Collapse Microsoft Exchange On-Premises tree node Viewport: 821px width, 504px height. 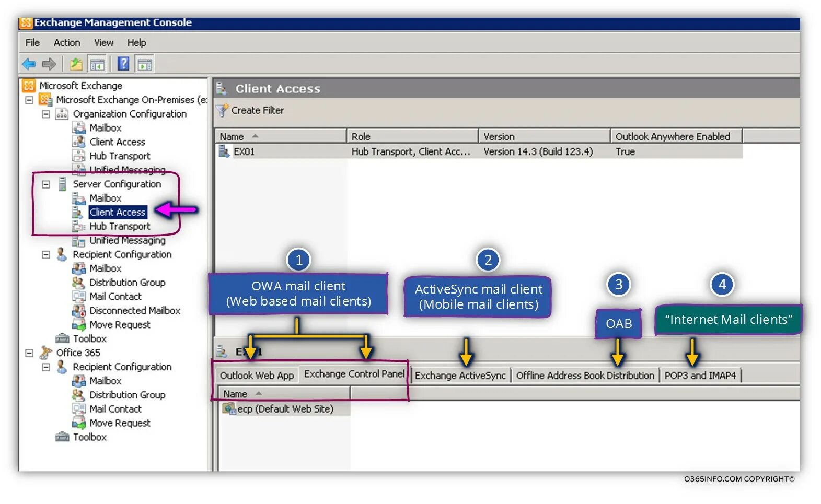29,100
